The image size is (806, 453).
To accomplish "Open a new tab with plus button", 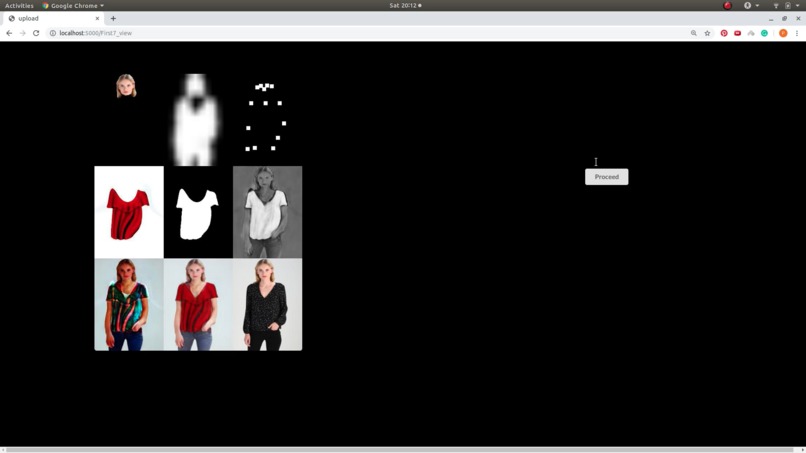I will click(x=113, y=19).
